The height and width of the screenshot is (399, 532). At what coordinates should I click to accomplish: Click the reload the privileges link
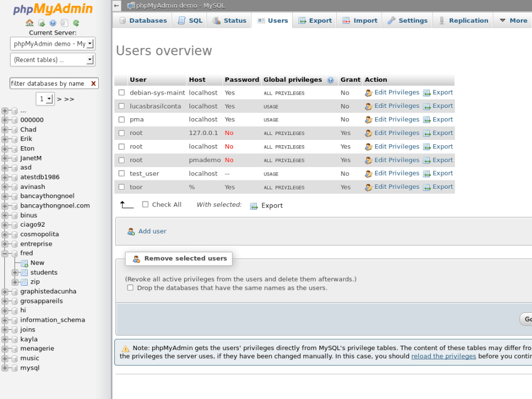pos(444,356)
